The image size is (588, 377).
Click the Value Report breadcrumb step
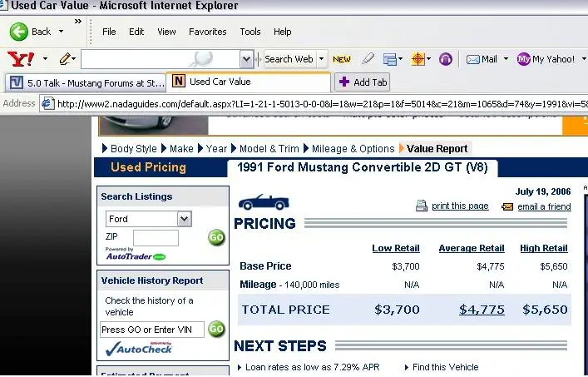click(x=437, y=149)
